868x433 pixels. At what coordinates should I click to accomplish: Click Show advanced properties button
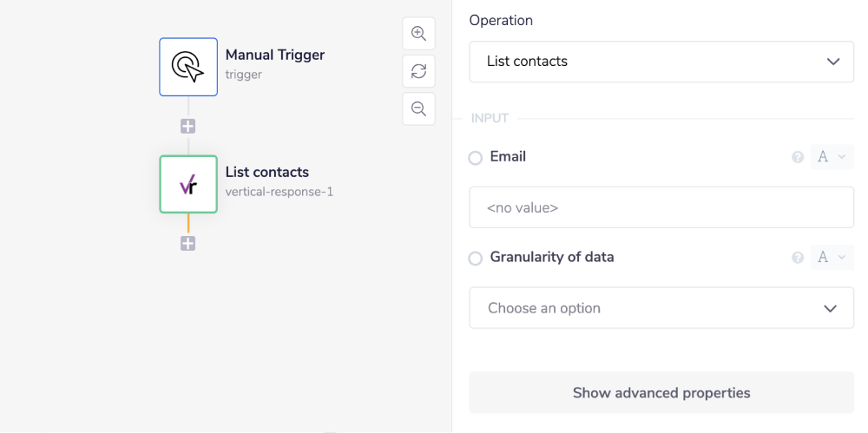point(661,393)
